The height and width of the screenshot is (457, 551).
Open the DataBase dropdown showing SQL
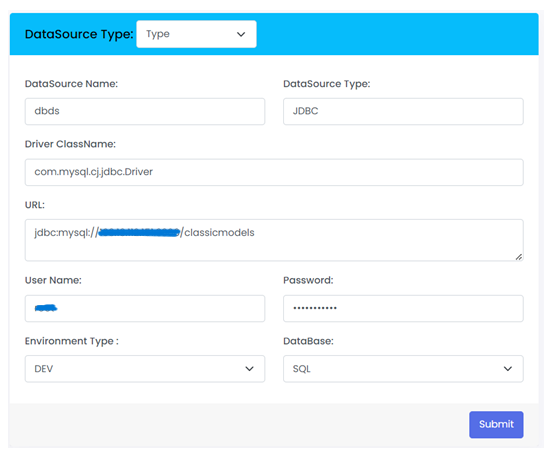pyautogui.click(x=403, y=369)
